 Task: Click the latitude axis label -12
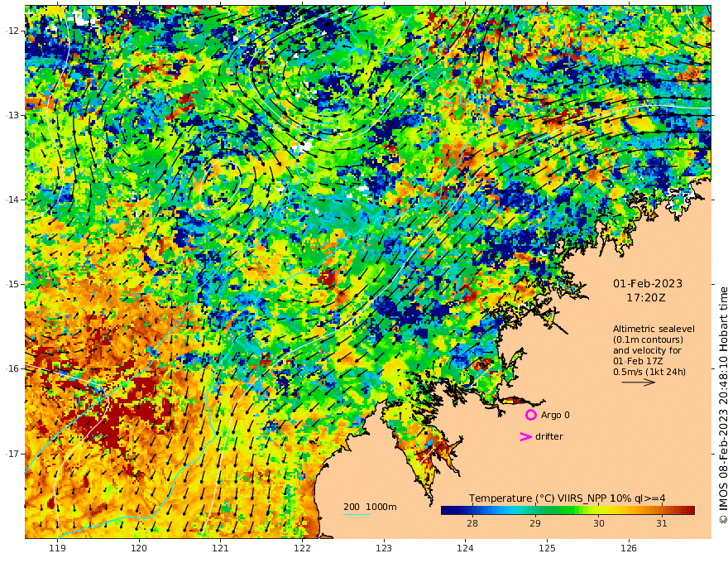pyautogui.click(x=12, y=31)
